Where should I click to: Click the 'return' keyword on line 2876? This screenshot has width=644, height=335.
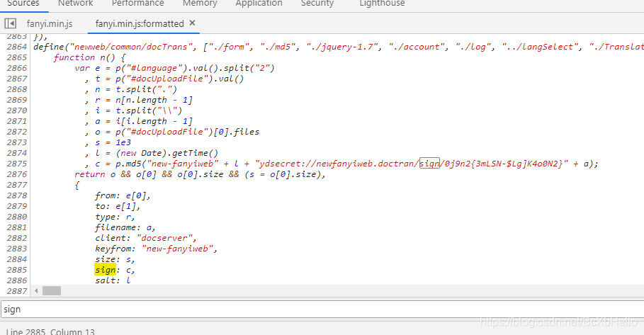(x=89, y=174)
